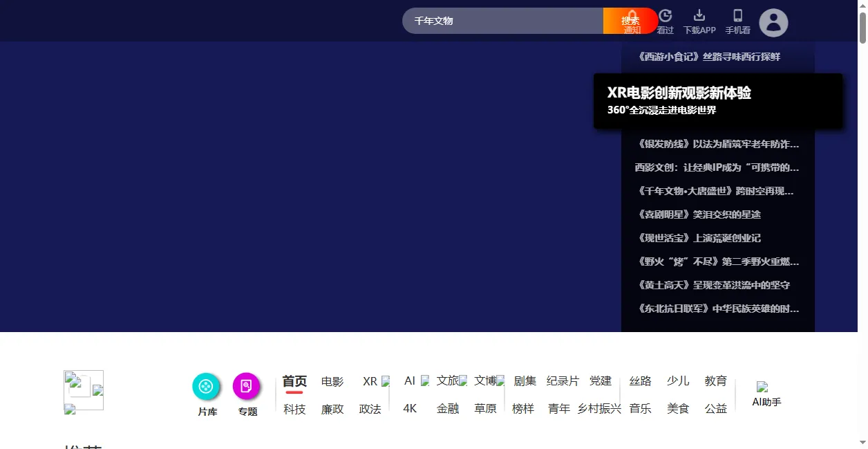The image size is (868, 449).
Task: Open the user account avatar icon
Action: pos(773,23)
